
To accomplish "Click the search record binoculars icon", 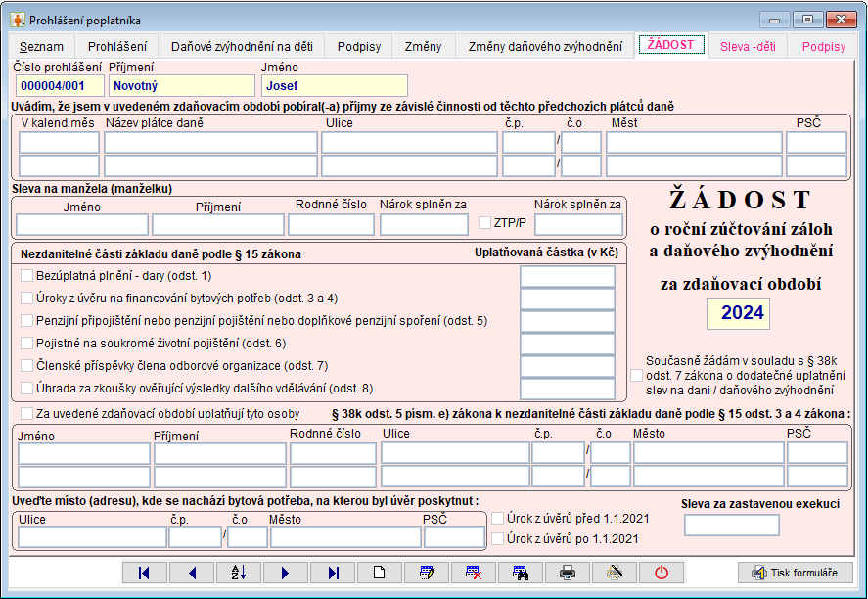I will tap(521, 573).
